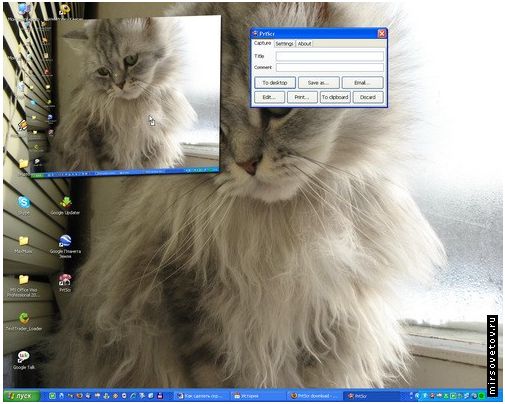
Task: Click the Save as... button
Action: [x=318, y=83]
